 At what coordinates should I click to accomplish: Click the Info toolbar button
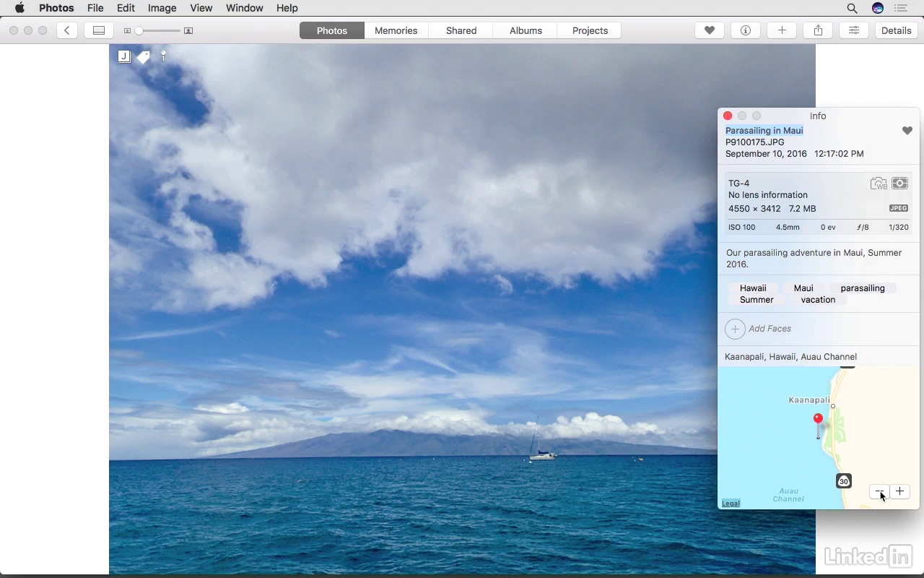point(746,30)
